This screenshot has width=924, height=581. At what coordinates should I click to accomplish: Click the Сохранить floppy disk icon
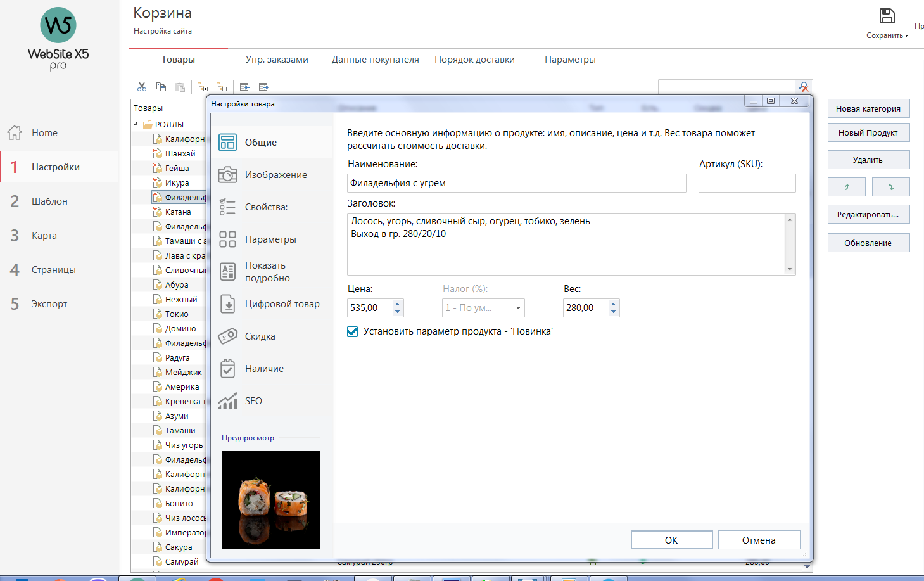[887, 16]
